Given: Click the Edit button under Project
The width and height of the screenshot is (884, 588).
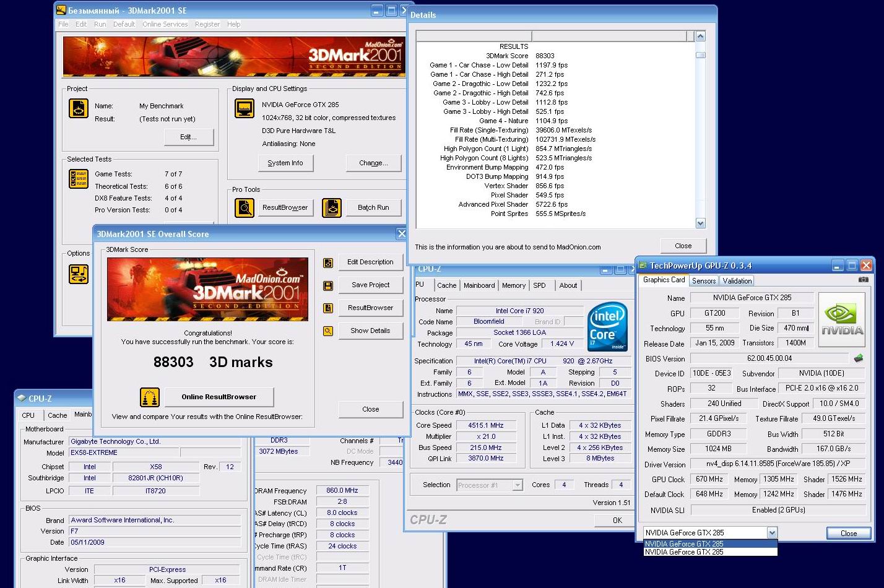Looking at the screenshot, I should coord(189,137).
